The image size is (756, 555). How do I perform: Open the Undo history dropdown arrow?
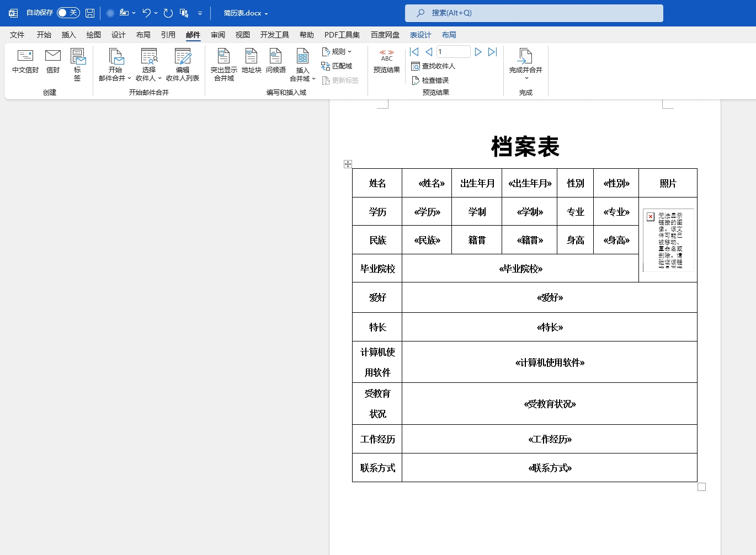click(156, 13)
